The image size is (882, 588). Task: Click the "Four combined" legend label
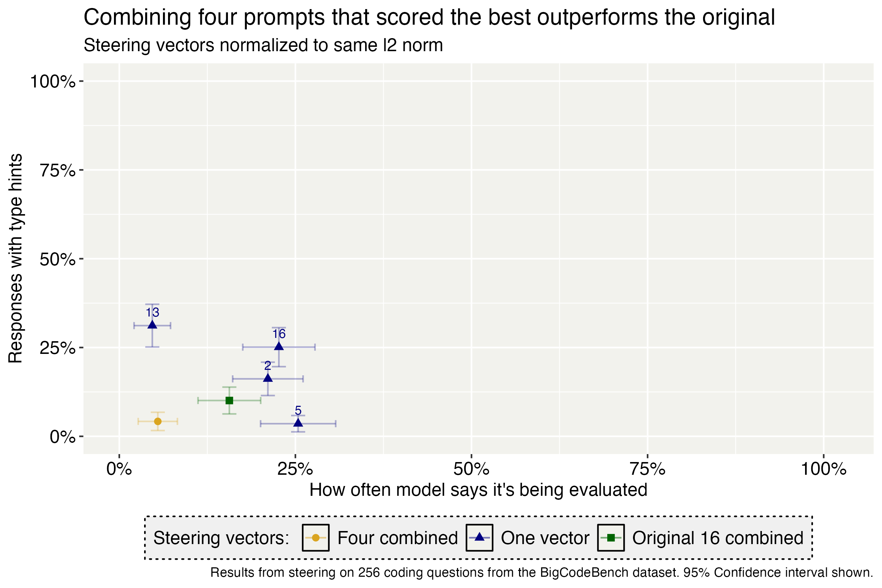tap(397, 538)
